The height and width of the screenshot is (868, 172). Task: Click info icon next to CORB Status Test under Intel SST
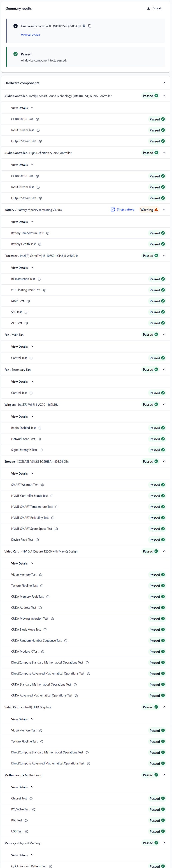37,119
